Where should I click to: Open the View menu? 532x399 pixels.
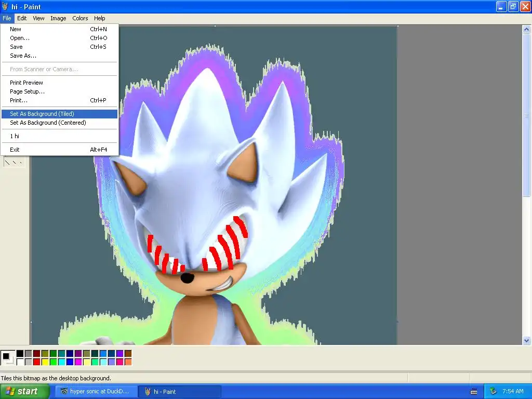[x=38, y=18]
